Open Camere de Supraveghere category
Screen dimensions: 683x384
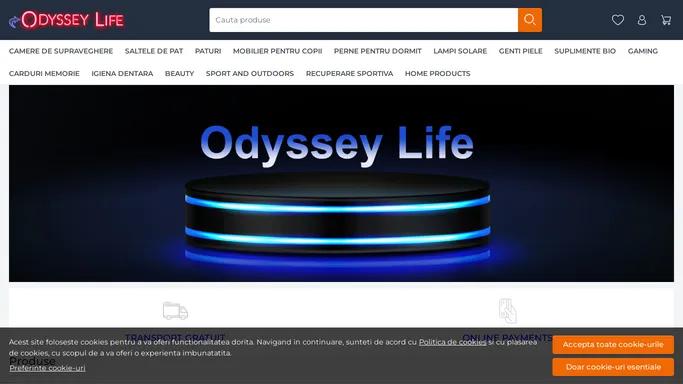[x=61, y=51]
